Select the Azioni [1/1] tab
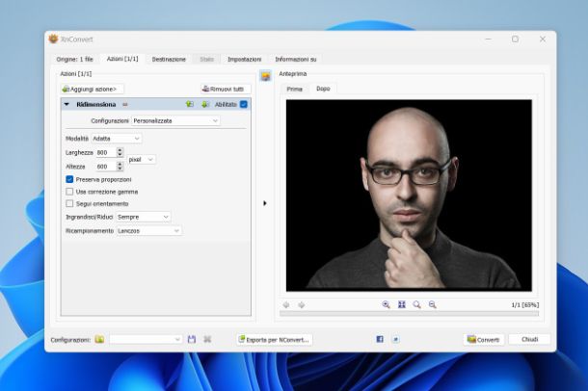 point(122,59)
